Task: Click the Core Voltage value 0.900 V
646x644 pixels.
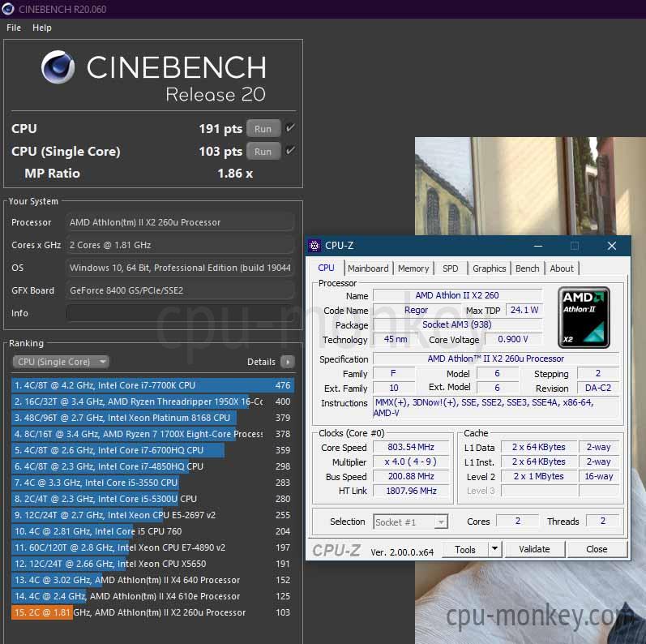Action: tap(513, 339)
